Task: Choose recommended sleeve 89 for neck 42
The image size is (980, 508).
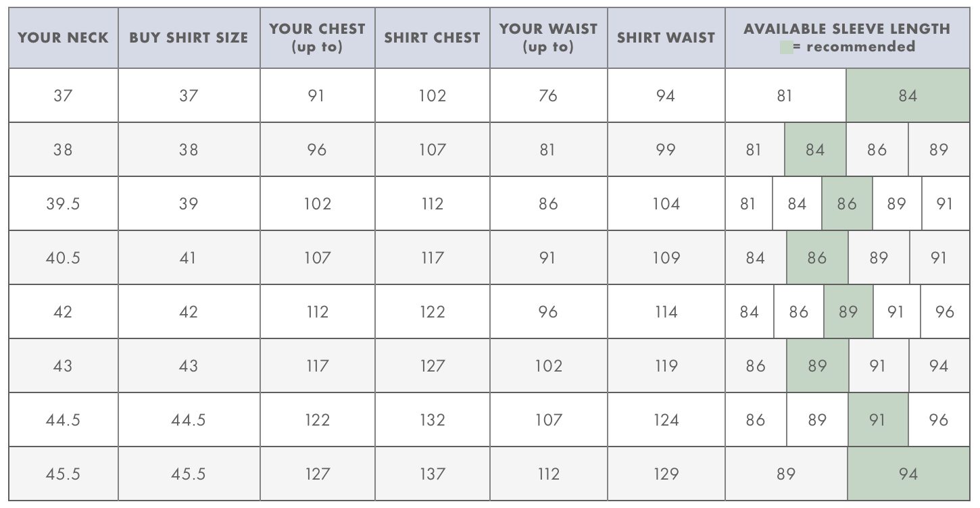Action: click(x=848, y=311)
